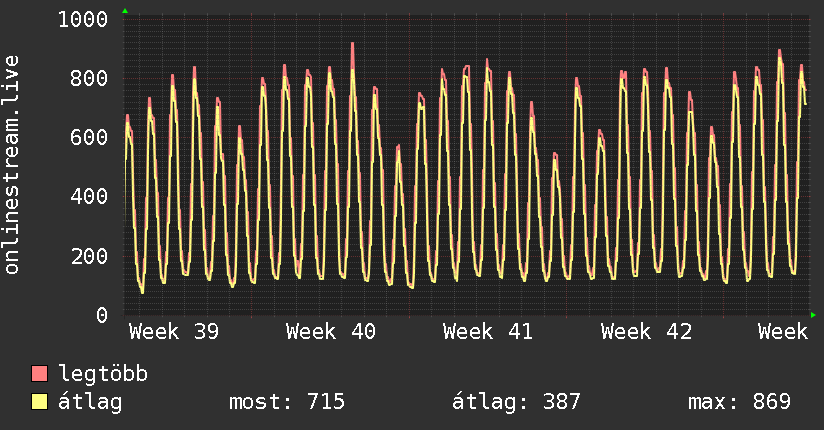
Task: Click the Week 41 axis label
Action: [x=488, y=332]
